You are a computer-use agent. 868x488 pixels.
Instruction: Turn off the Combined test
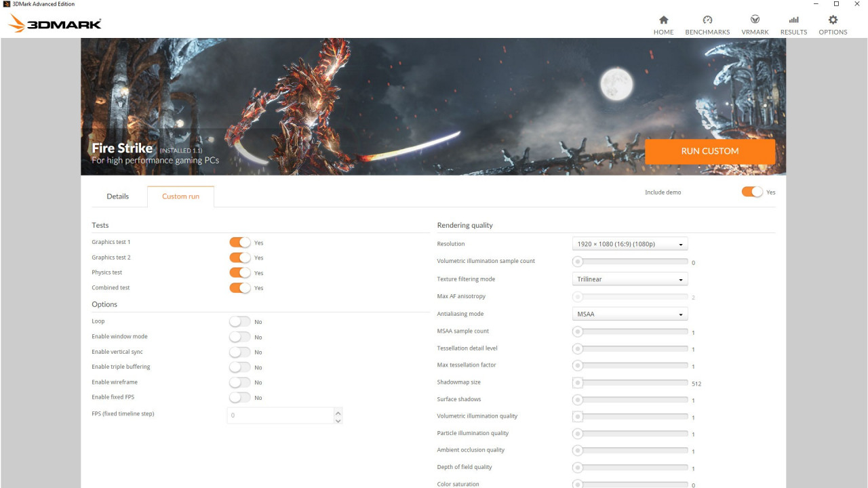coord(240,287)
